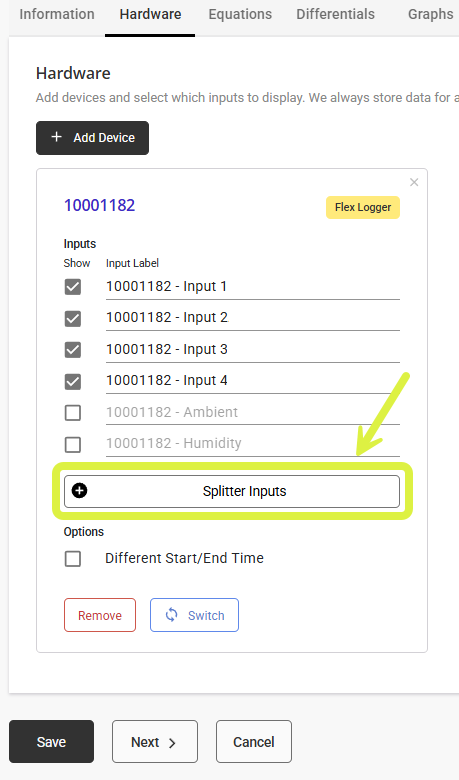Go to the Information tab

click(57, 14)
